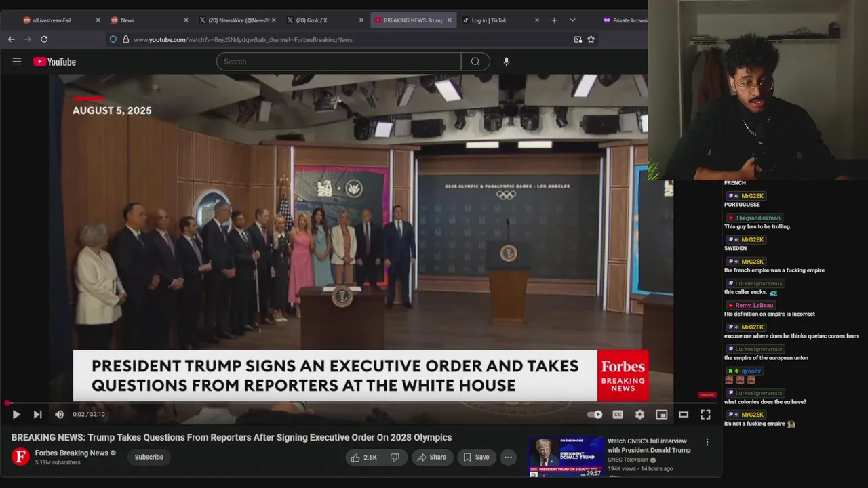
Task: Toggle the autoplay switch
Action: click(595, 414)
